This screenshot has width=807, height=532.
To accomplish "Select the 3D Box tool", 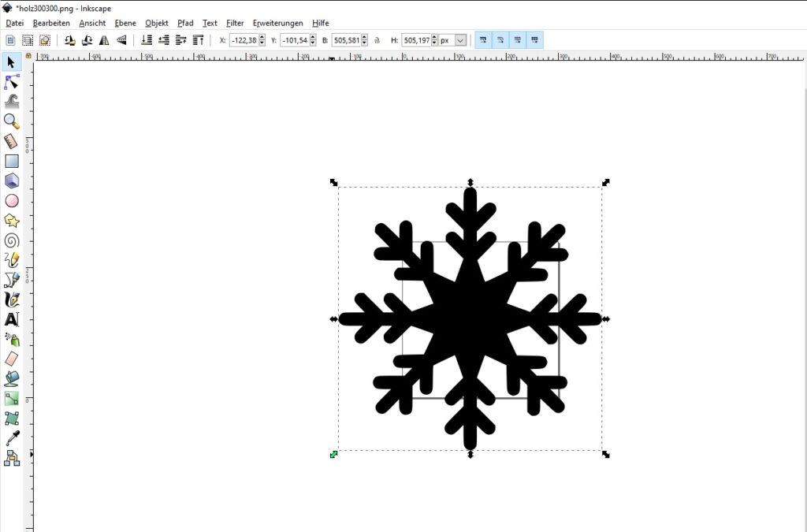I will click(x=11, y=180).
